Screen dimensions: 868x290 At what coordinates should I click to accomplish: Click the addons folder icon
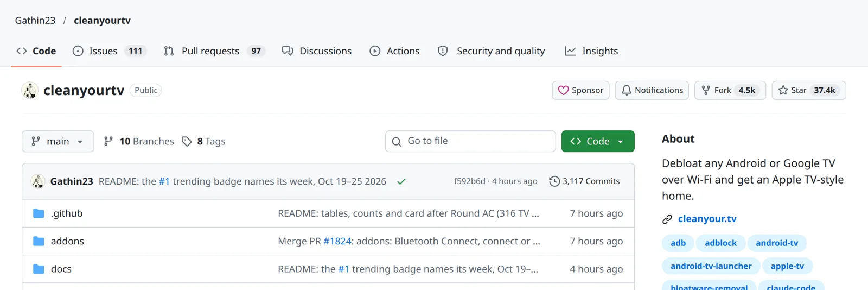[39, 241]
